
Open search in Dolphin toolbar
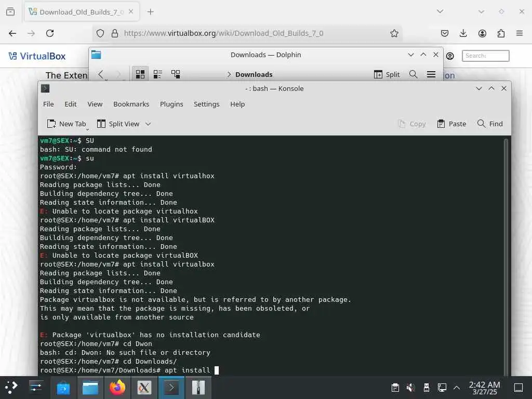(413, 74)
